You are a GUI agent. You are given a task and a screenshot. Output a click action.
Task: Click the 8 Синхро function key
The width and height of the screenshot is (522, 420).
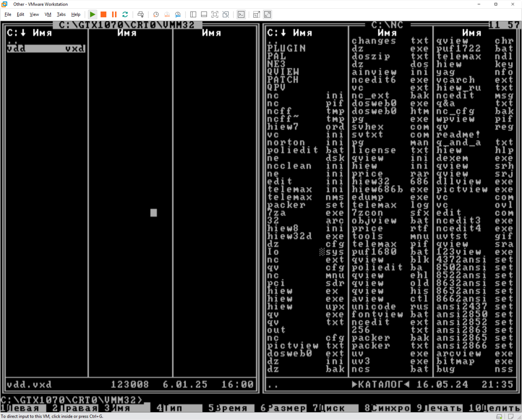coord(388,408)
